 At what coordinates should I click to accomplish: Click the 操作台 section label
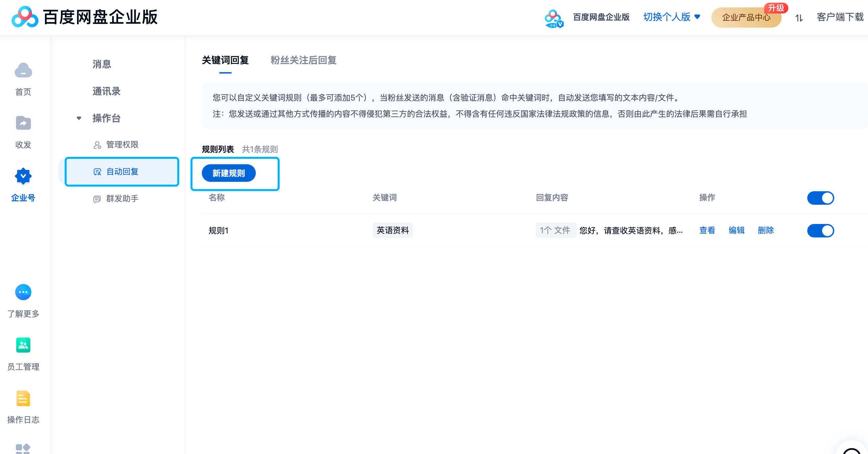pyautogui.click(x=106, y=118)
